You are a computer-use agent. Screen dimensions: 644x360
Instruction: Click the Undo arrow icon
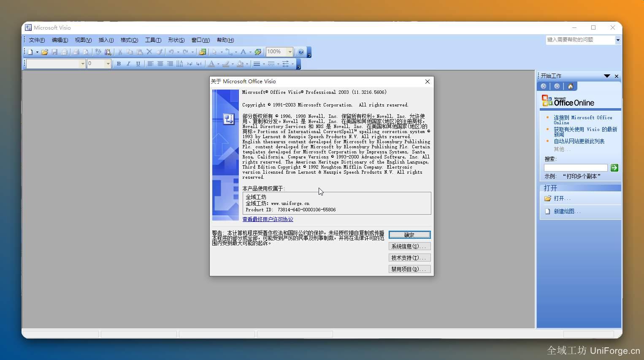coord(171,52)
